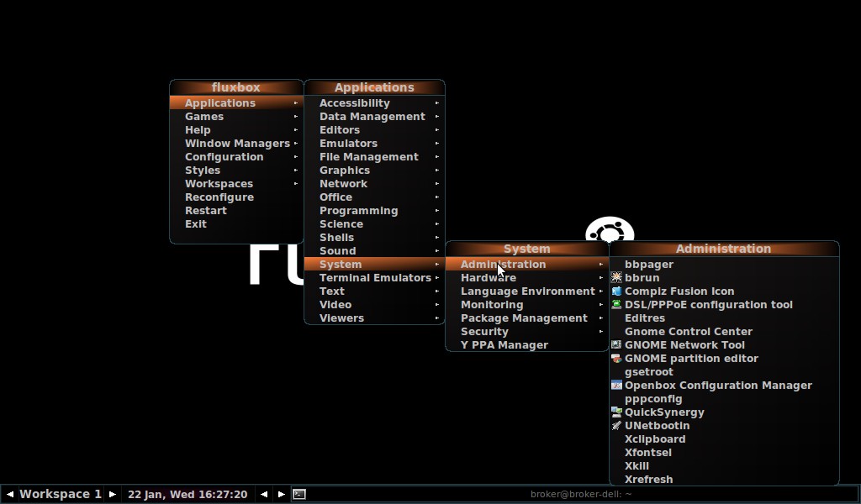861x504 pixels.
Task: Launch Xrefresh
Action: click(x=724, y=480)
